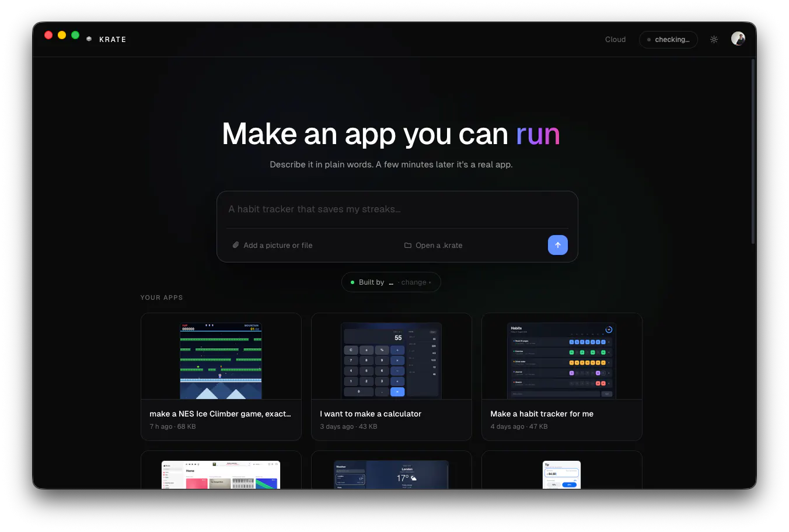Click the folder icon next to Open a .krate

coord(408,246)
